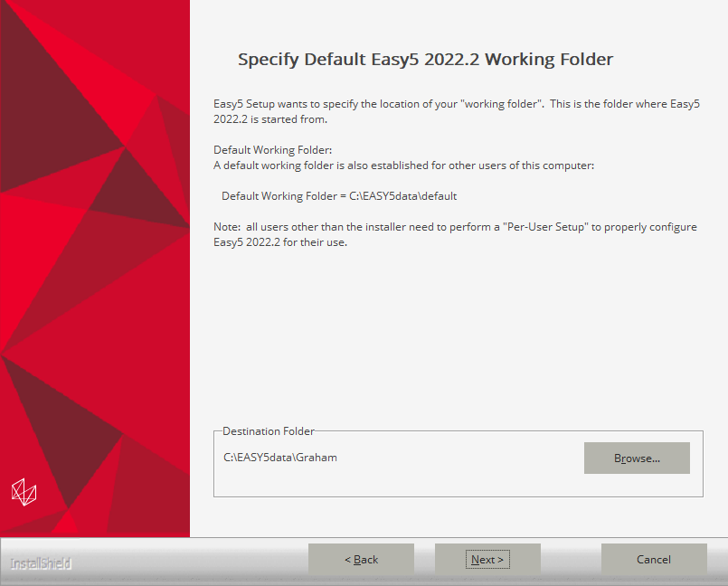Image resolution: width=728 pixels, height=586 pixels.
Task: Click the Specify Default Easy5 Working Folder heading
Action: [425, 60]
